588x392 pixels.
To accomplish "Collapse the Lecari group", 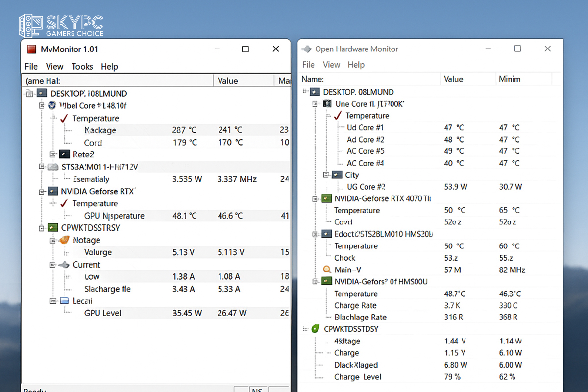I will tap(53, 301).
